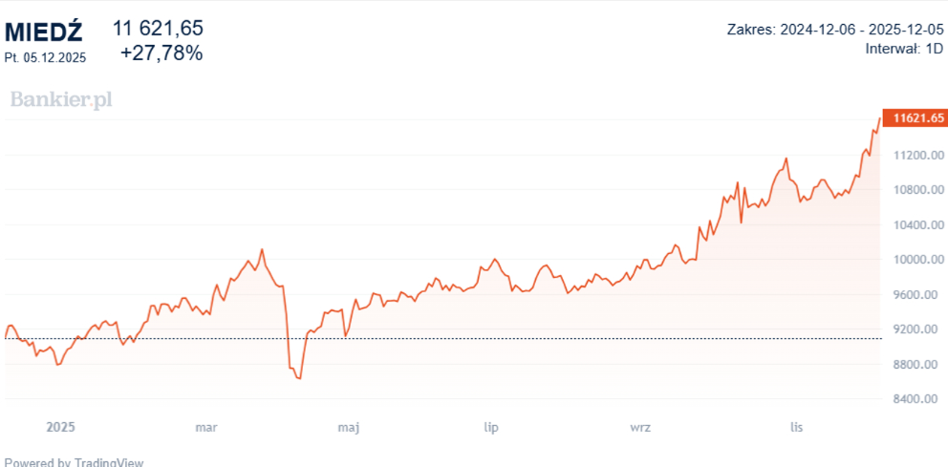Select the mar label on time axis

tap(205, 427)
